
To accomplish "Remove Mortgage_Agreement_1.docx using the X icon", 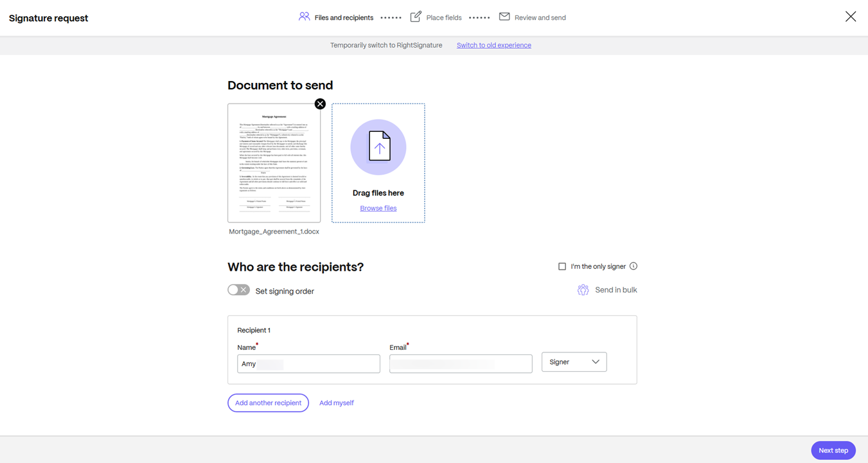I will [x=320, y=104].
